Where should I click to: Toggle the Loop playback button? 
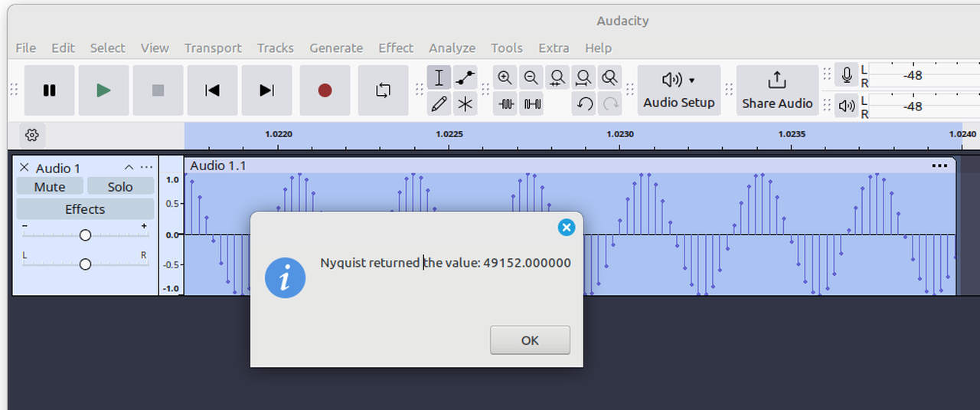383,90
